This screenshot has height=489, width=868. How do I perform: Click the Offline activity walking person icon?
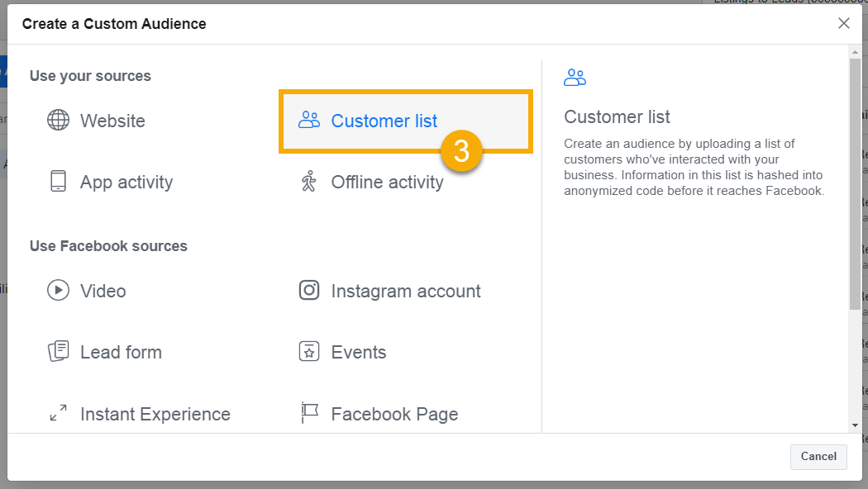(309, 181)
